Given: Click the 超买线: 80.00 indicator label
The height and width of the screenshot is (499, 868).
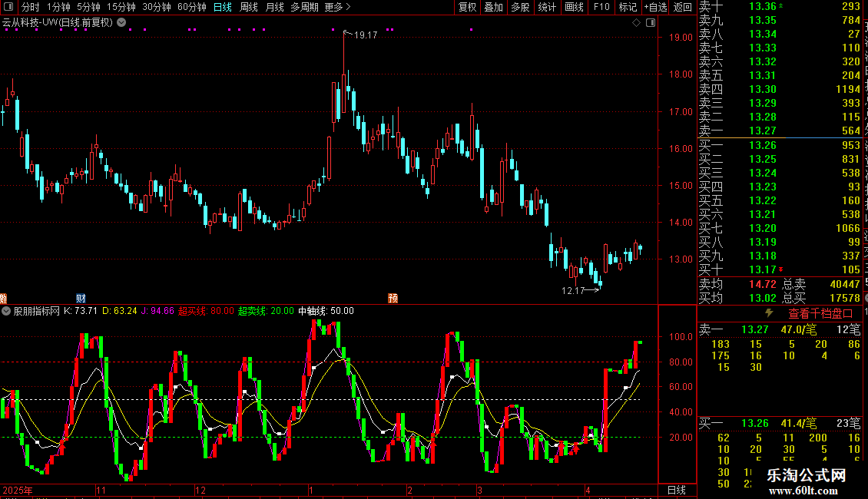Looking at the screenshot, I should tap(206, 311).
